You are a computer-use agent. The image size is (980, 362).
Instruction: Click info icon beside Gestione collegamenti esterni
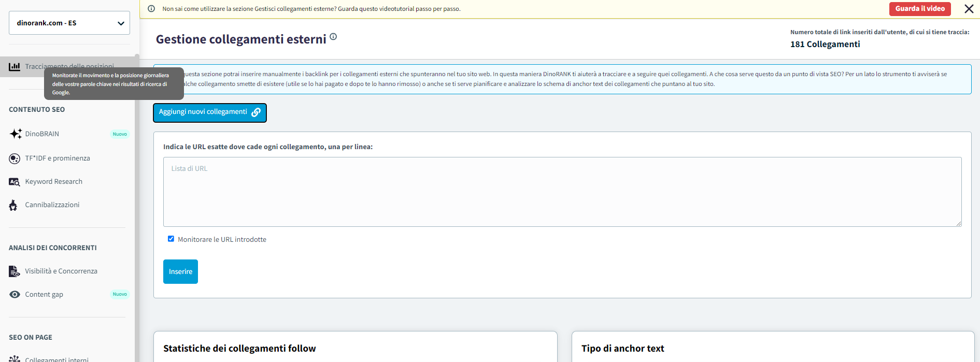coord(333,37)
